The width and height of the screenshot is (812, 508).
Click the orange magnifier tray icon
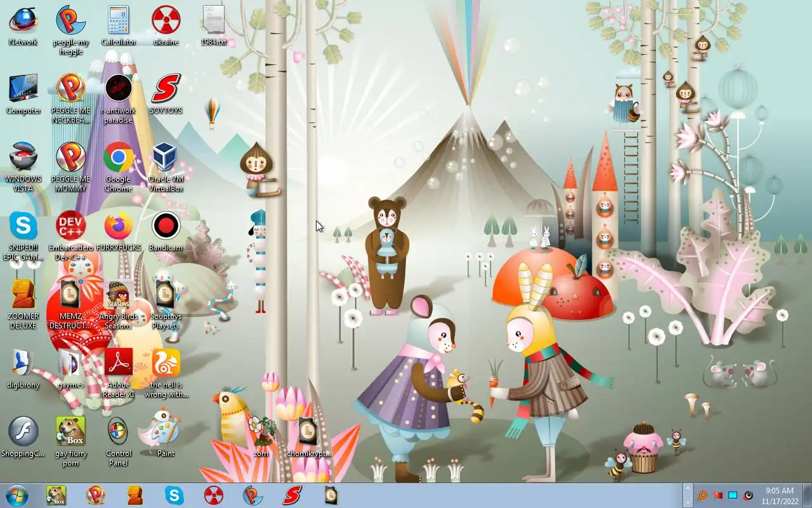pyautogui.click(x=702, y=495)
